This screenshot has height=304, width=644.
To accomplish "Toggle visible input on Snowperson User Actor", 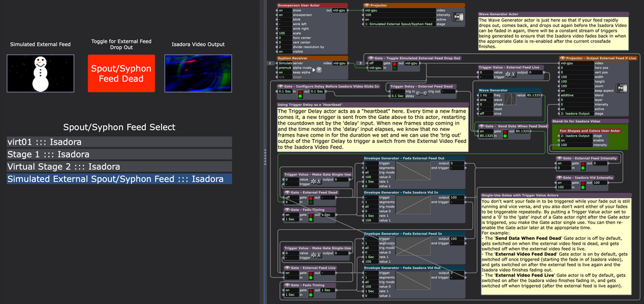I will tap(285, 52).
